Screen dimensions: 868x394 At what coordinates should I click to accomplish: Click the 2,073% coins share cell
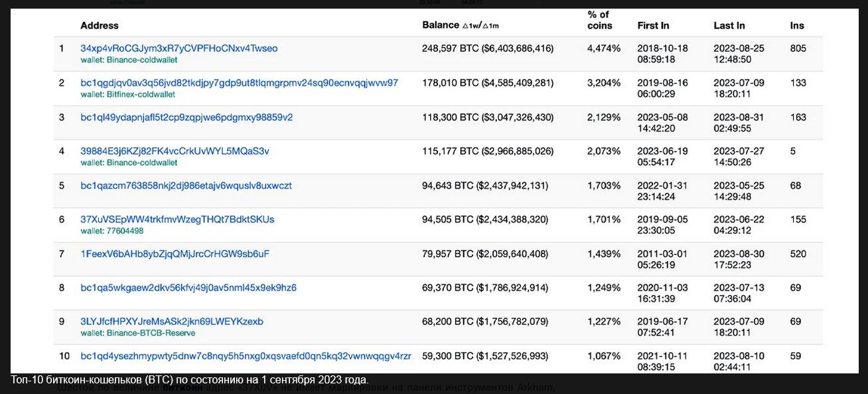[x=604, y=151]
